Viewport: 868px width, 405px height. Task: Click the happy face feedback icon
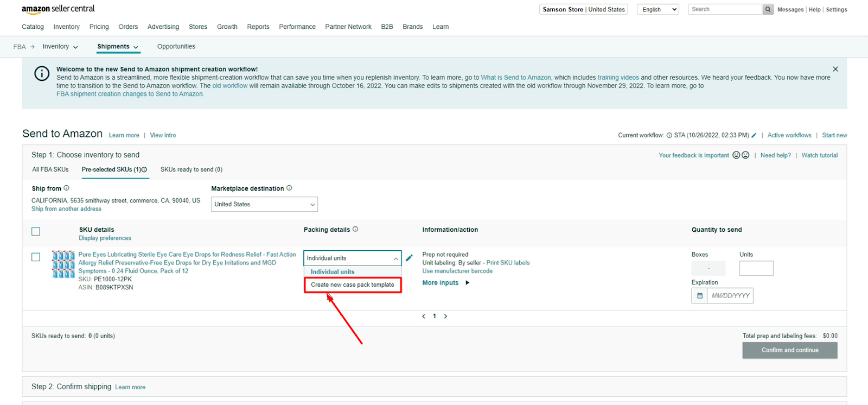tap(736, 155)
